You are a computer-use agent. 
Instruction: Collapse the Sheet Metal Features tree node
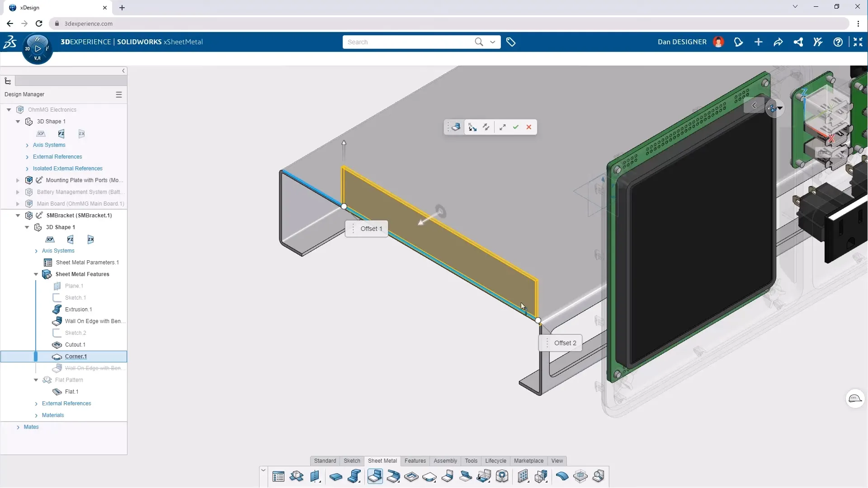click(x=36, y=274)
